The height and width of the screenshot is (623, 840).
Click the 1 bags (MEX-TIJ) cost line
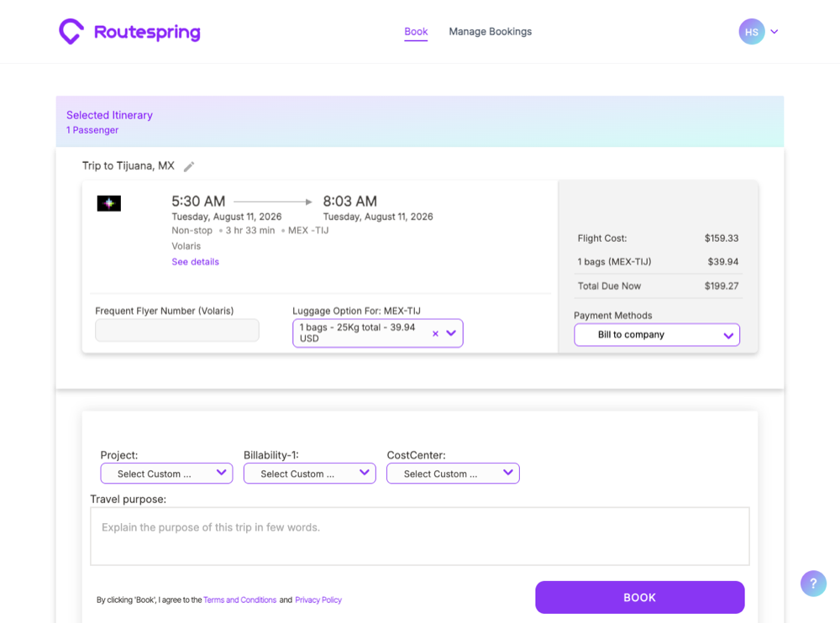(x=658, y=262)
